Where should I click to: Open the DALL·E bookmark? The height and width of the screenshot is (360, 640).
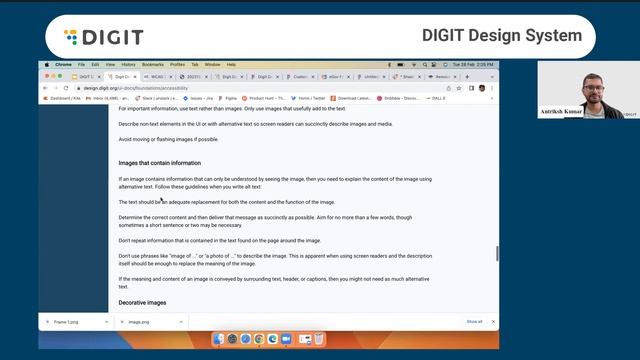[x=436, y=98]
